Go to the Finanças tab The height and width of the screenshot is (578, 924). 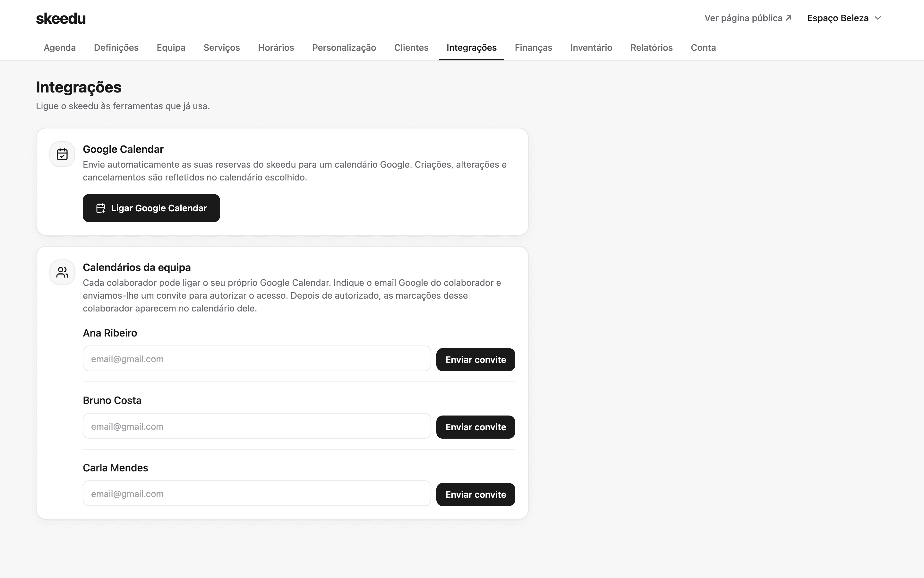coord(534,48)
